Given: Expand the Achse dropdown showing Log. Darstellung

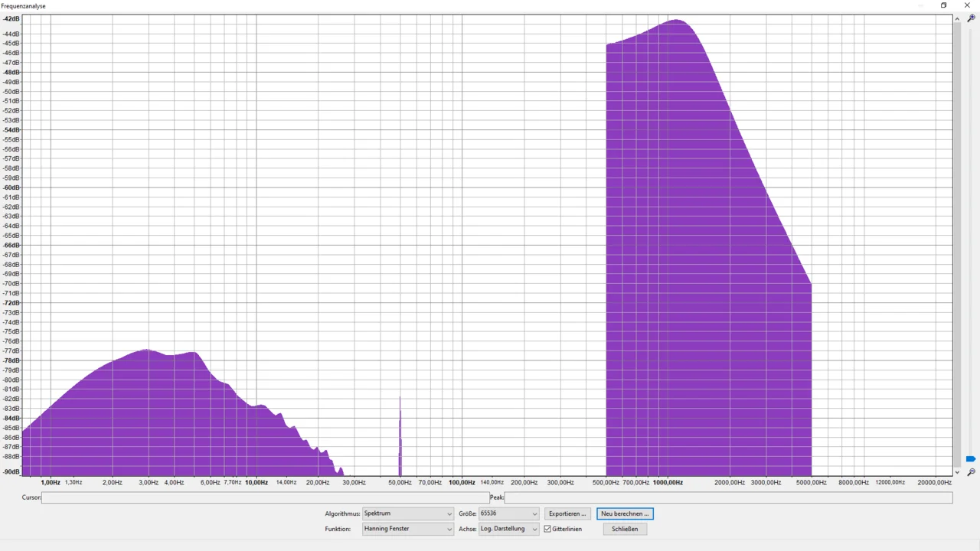Looking at the screenshot, I should click(508, 529).
